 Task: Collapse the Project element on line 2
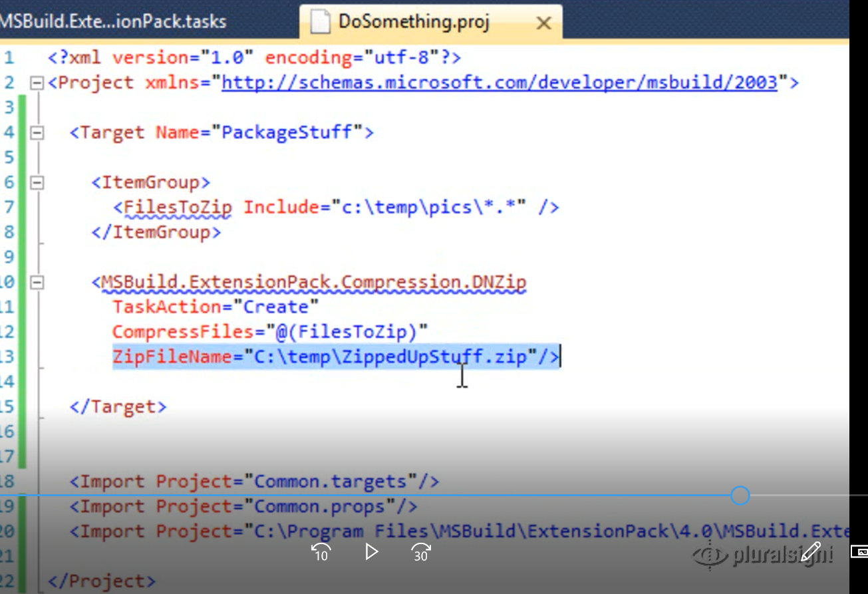tap(37, 83)
